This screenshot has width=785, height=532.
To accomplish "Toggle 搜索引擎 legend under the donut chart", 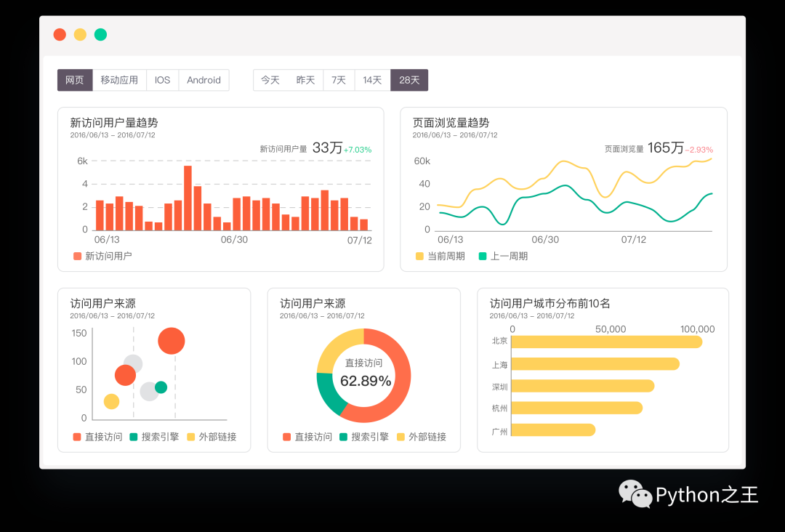I will click(364, 437).
